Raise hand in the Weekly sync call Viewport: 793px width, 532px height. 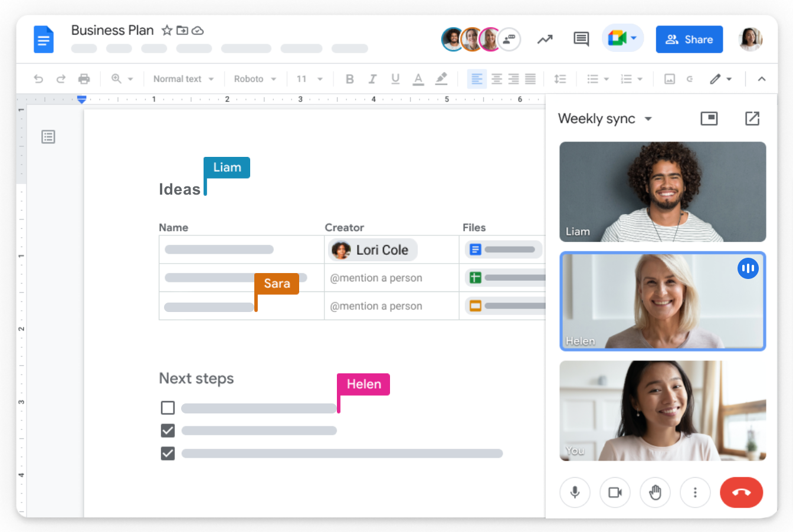pyautogui.click(x=655, y=492)
